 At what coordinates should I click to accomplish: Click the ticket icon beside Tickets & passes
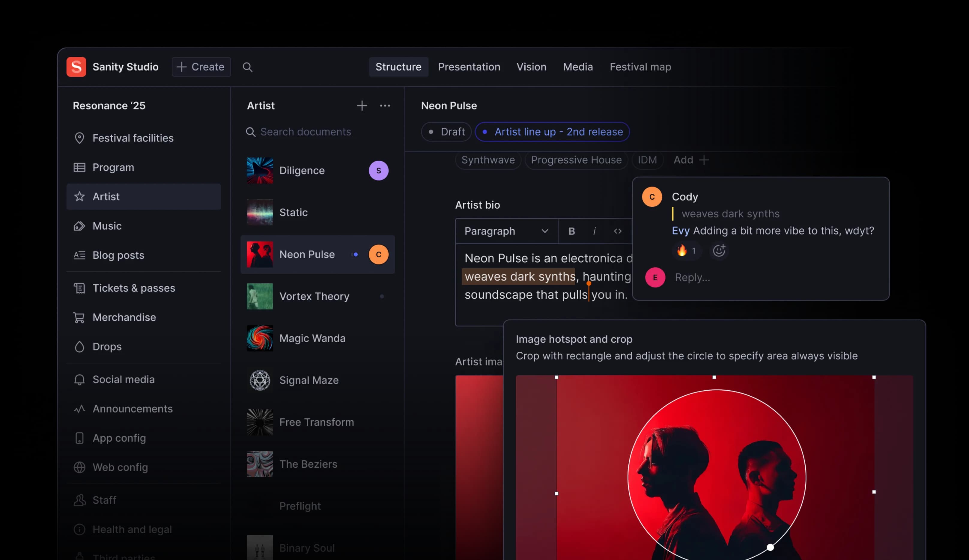click(x=79, y=288)
